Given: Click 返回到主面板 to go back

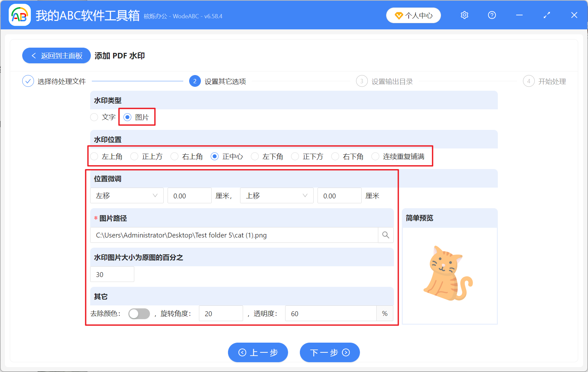Looking at the screenshot, I should 56,55.
